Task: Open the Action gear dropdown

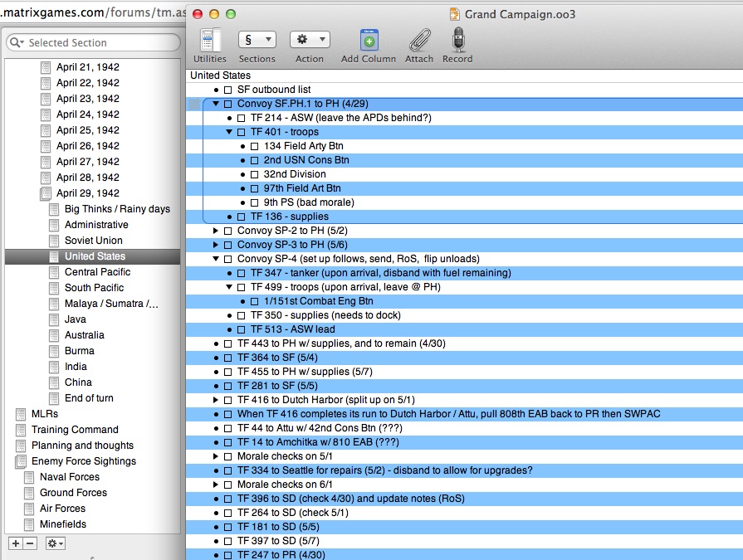Action: (310, 40)
